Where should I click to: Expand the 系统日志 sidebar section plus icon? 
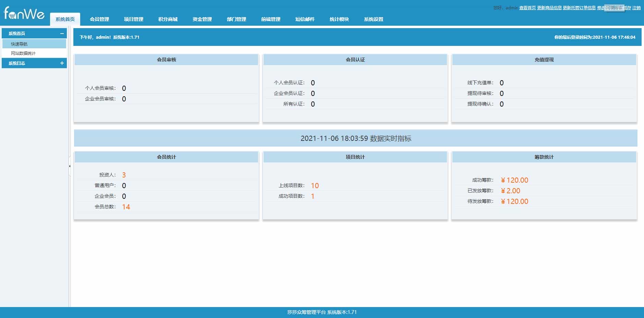pyautogui.click(x=62, y=63)
